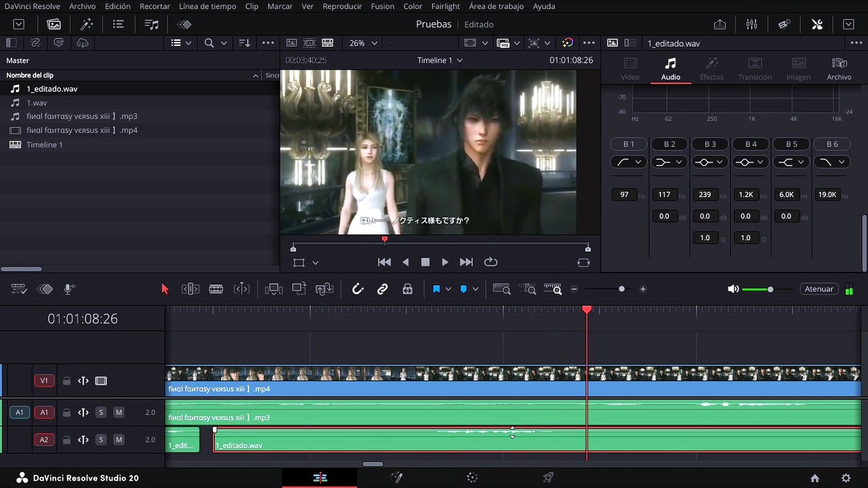Mute audio track A2

(119, 440)
